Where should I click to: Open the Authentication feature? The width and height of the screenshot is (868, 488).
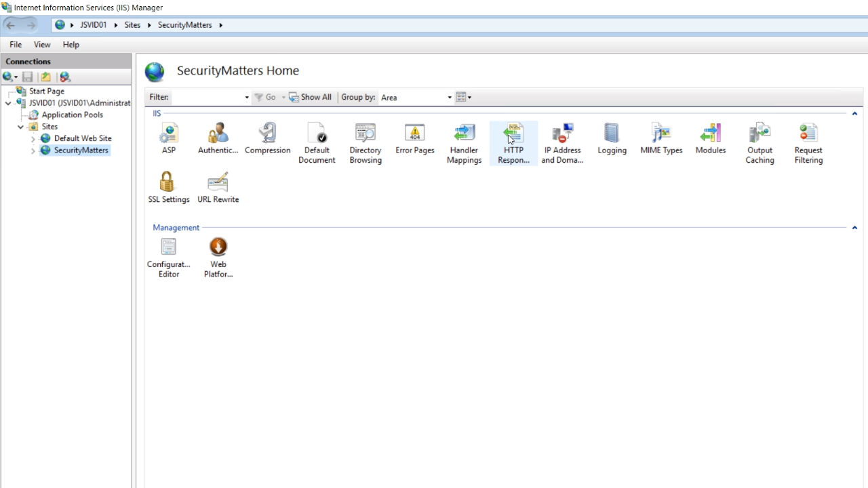pos(218,134)
